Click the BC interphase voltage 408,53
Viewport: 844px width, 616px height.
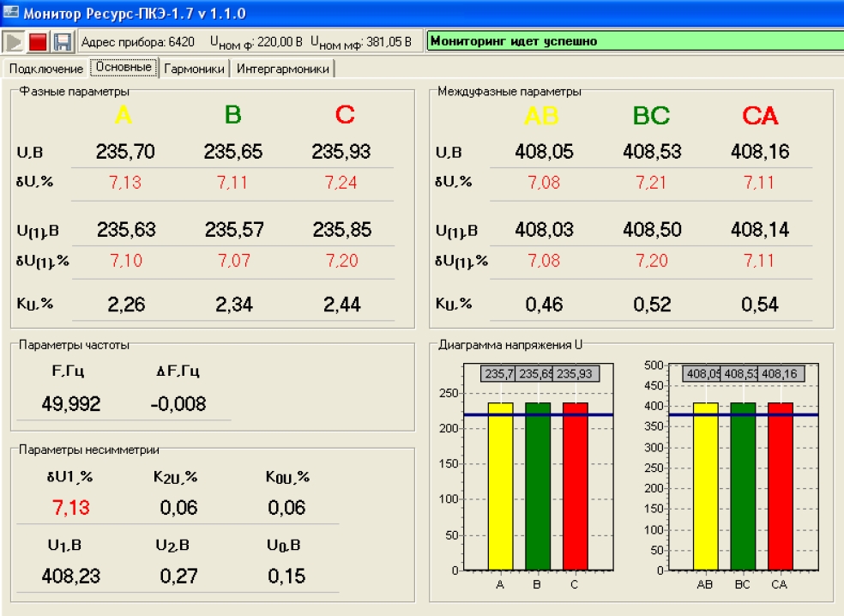652,152
